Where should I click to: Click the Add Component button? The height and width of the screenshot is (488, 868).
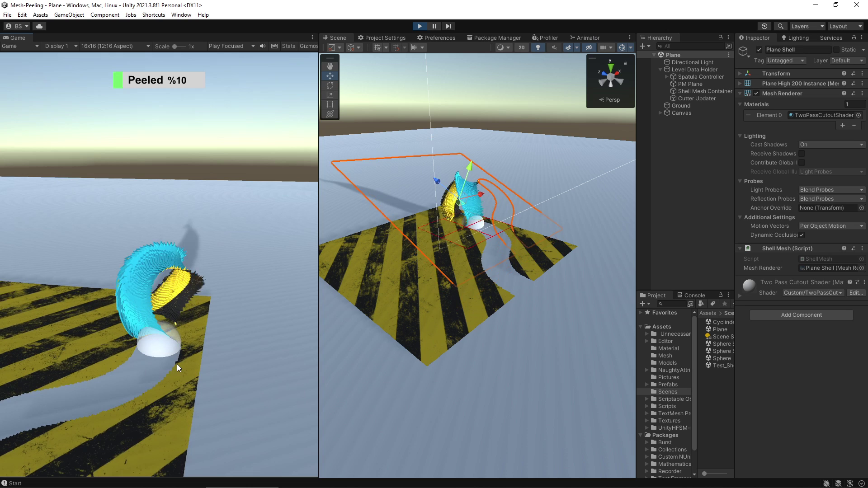click(x=801, y=315)
